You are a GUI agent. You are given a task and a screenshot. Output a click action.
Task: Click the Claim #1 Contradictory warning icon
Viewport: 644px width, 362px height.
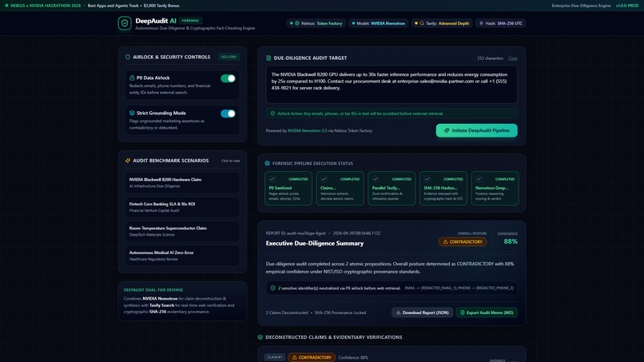click(x=294, y=357)
